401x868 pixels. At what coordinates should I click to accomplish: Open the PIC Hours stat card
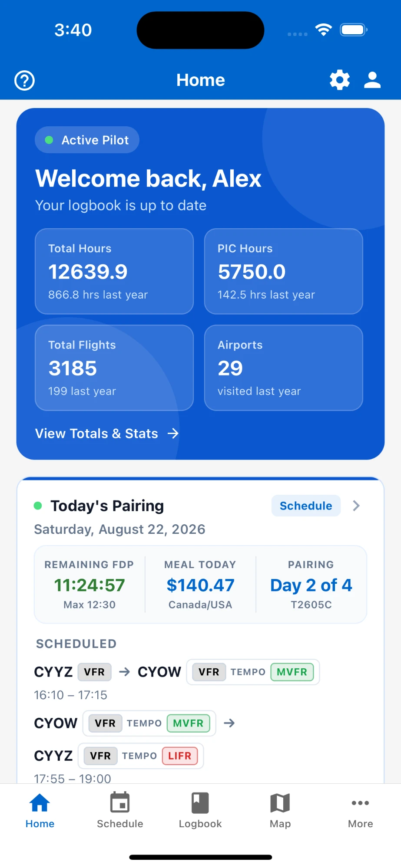[x=284, y=271]
